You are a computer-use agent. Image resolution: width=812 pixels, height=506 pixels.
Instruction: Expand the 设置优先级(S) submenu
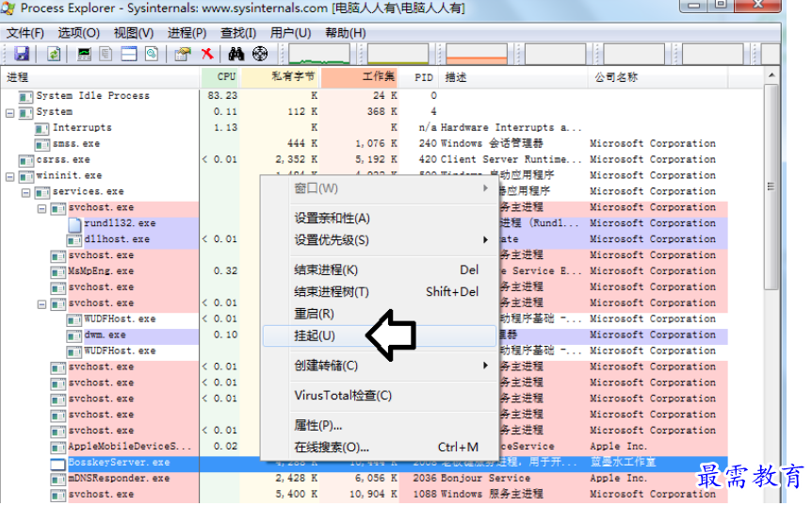pos(486,239)
